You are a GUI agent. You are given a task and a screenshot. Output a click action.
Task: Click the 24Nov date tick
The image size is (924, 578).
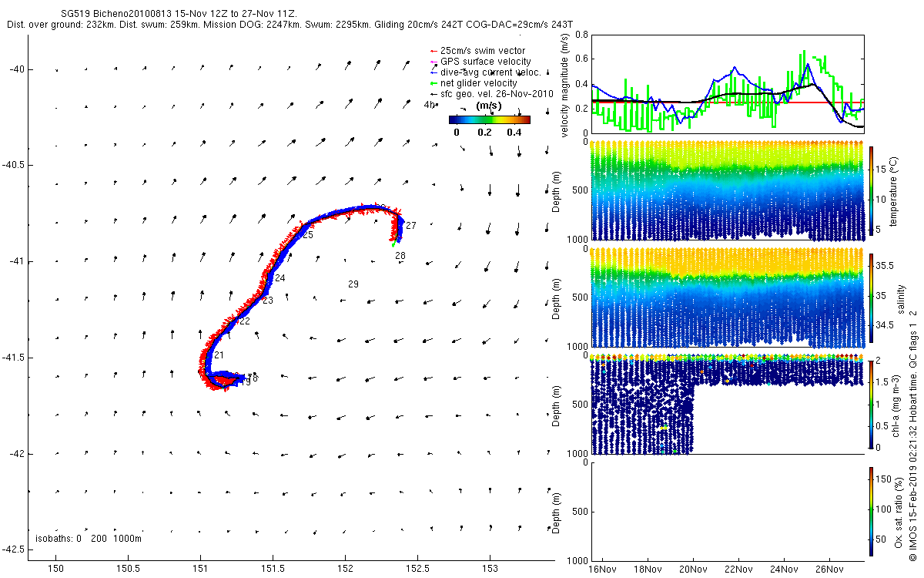point(784,570)
